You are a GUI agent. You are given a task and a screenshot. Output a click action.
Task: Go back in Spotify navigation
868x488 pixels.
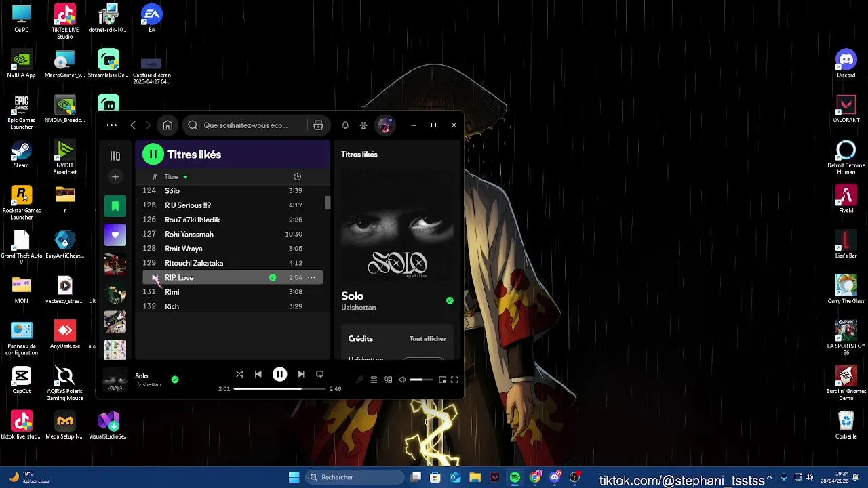[x=133, y=125]
